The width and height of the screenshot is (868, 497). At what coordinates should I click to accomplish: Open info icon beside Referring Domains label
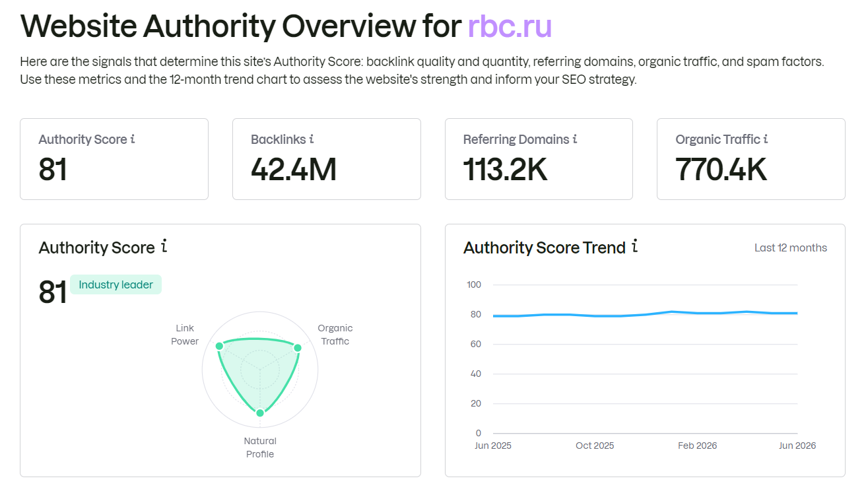coord(575,139)
